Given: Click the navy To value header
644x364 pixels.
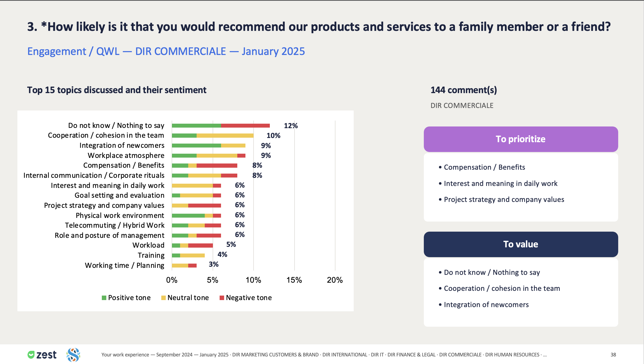Looking at the screenshot, I should tap(521, 244).
